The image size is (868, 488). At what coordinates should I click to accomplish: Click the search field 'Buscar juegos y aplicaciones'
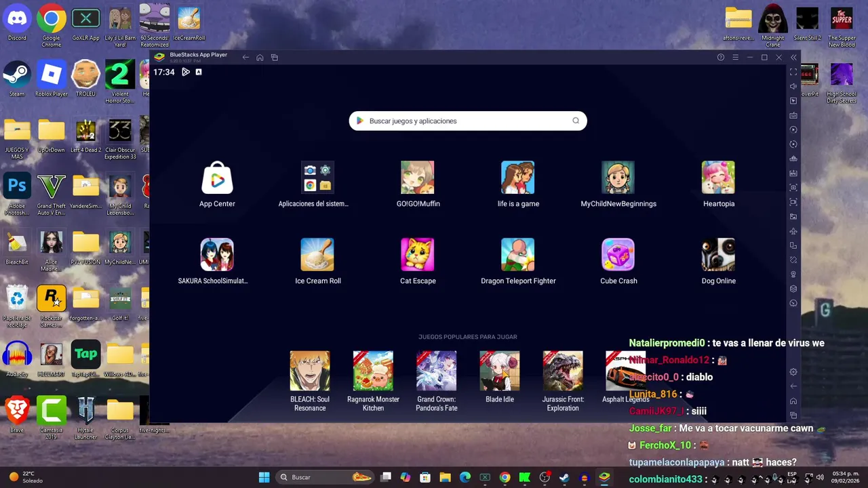coord(468,121)
